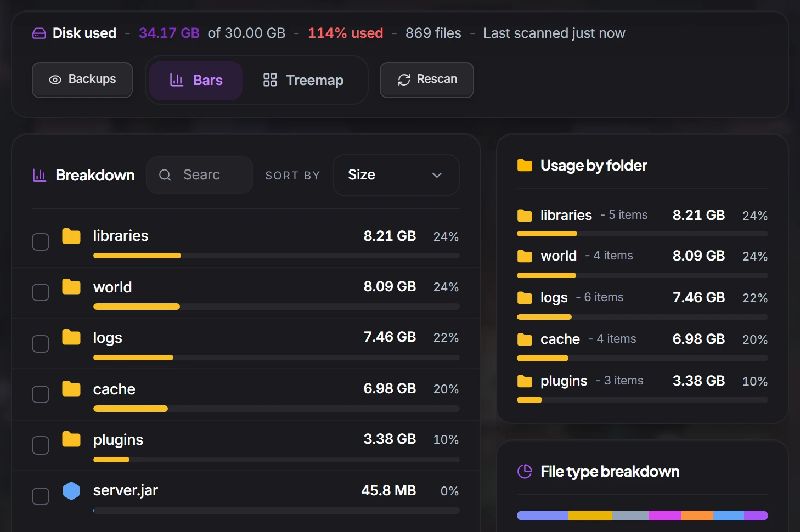Click the disk drive icon beside Disk used
This screenshot has height=532, width=800.
tap(39, 33)
